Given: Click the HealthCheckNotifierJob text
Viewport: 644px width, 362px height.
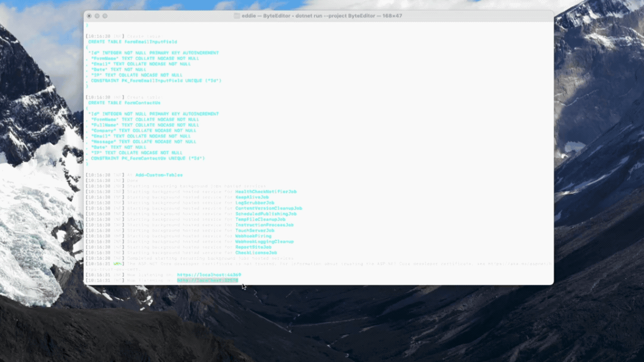Looking at the screenshot, I should [x=266, y=192].
